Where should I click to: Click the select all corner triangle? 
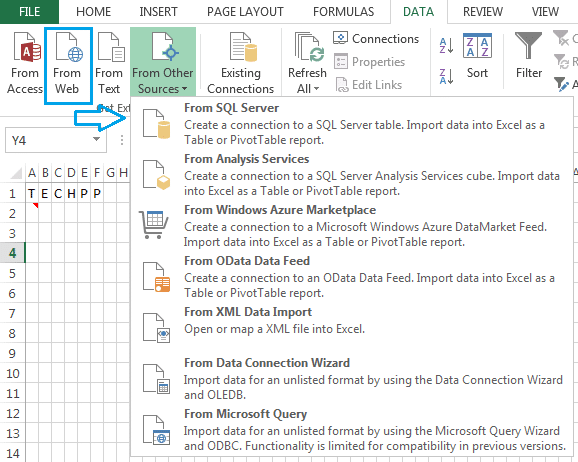(16, 172)
